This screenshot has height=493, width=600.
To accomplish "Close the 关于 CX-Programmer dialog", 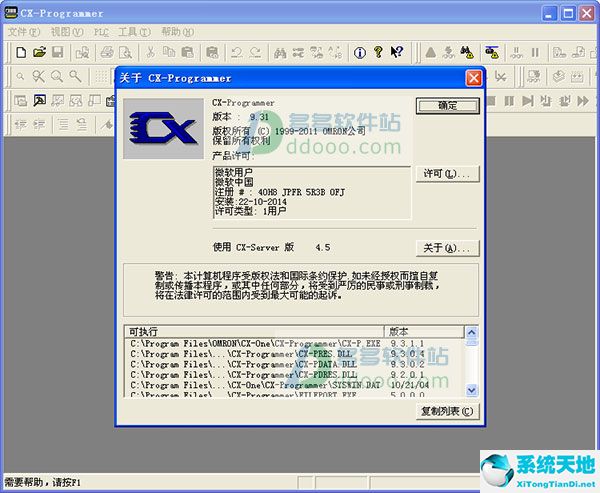I will 474,78.
